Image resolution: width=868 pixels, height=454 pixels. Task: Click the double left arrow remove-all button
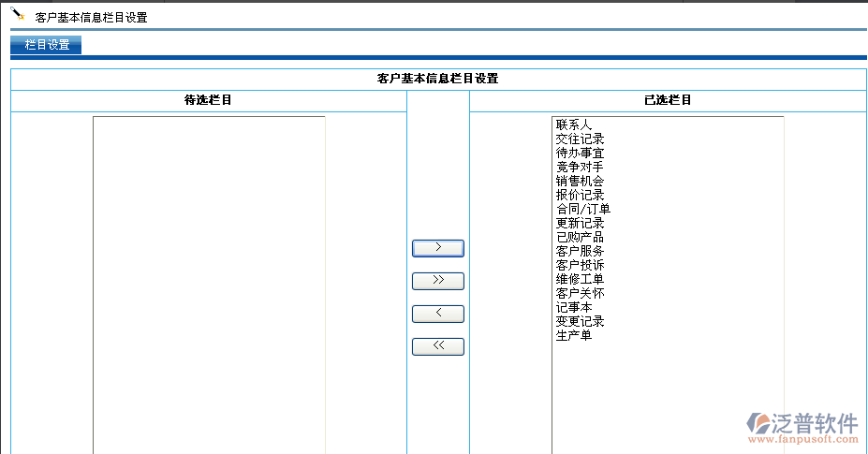click(x=437, y=346)
